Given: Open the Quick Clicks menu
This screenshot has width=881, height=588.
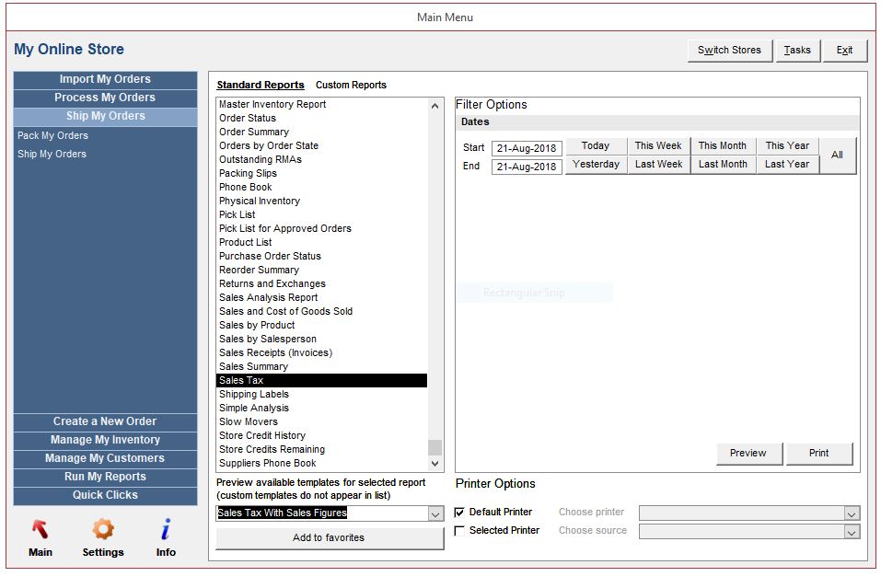Looking at the screenshot, I should click(105, 495).
